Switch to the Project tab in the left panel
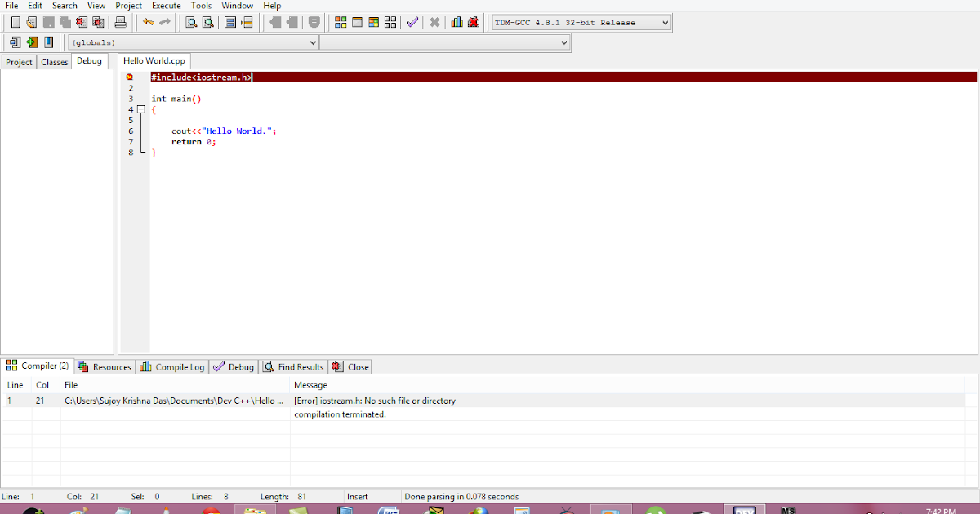This screenshot has height=514, width=980. tap(19, 62)
